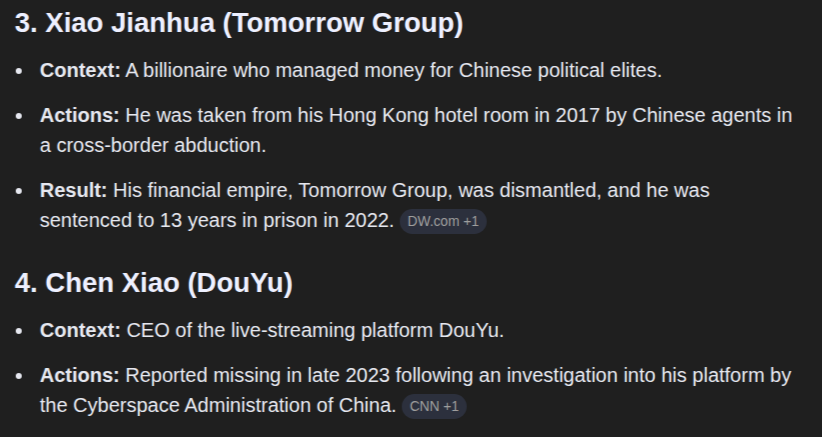This screenshot has width=822, height=437.
Task: Click the "Actions:" label under Chen Xiao
Action: click(x=80, y=375)
